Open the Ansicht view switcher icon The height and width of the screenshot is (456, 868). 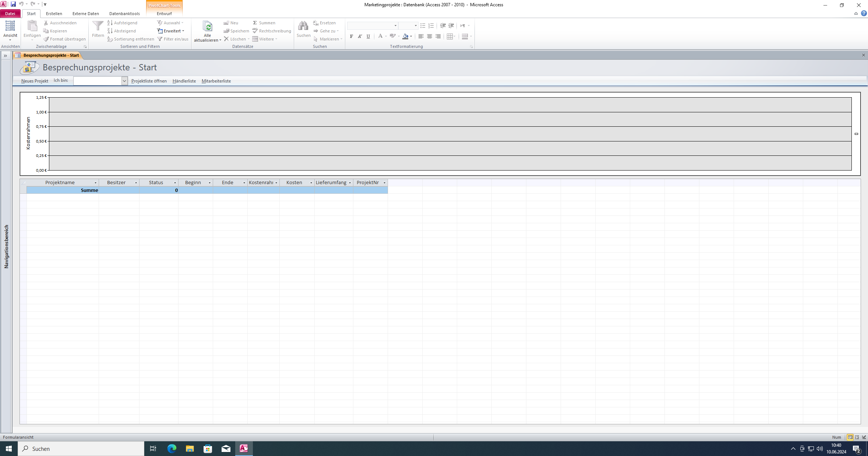(10, 27)
